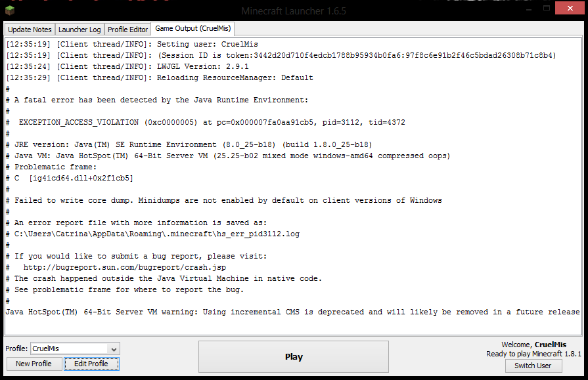Image resolution: width=588 pixels, height=380 pixels.
Task: Click the Minecraft grass block icon in title bar
Action: click(10, 10)
